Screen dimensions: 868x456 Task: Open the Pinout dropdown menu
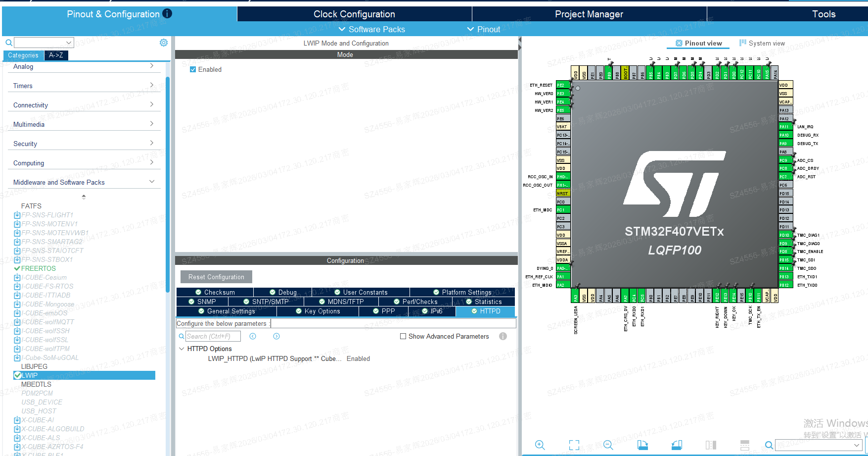tap(484, 29)
